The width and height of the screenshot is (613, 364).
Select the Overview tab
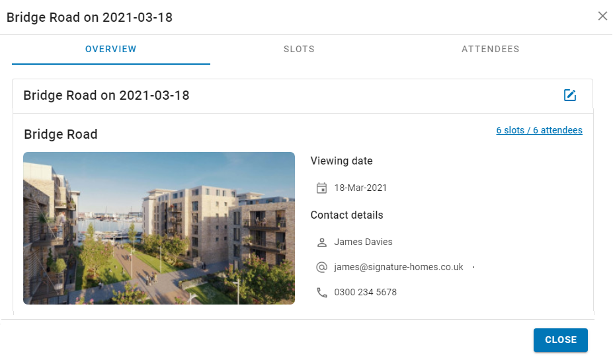(111, 49)
